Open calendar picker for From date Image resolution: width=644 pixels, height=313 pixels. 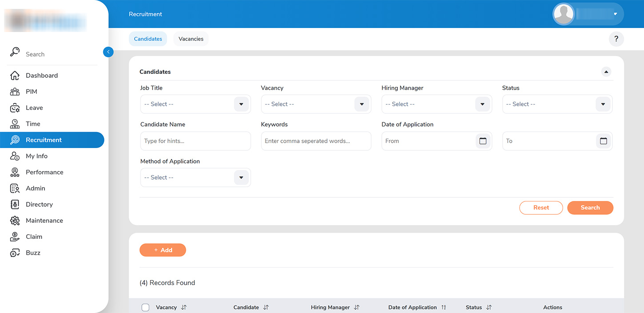[483, 141]
